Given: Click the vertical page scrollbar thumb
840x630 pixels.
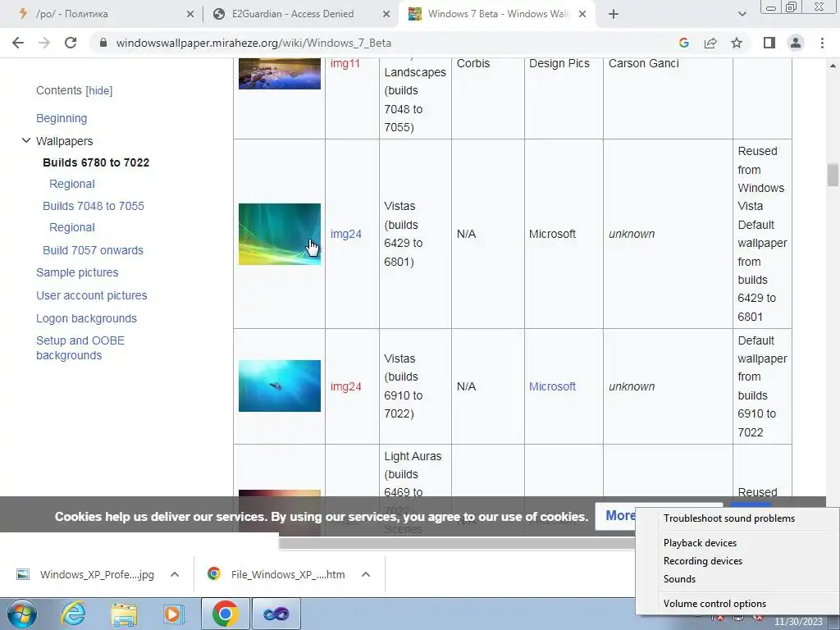Looking at the screenshot, I should pyautogui.click(x=833, y=176).
